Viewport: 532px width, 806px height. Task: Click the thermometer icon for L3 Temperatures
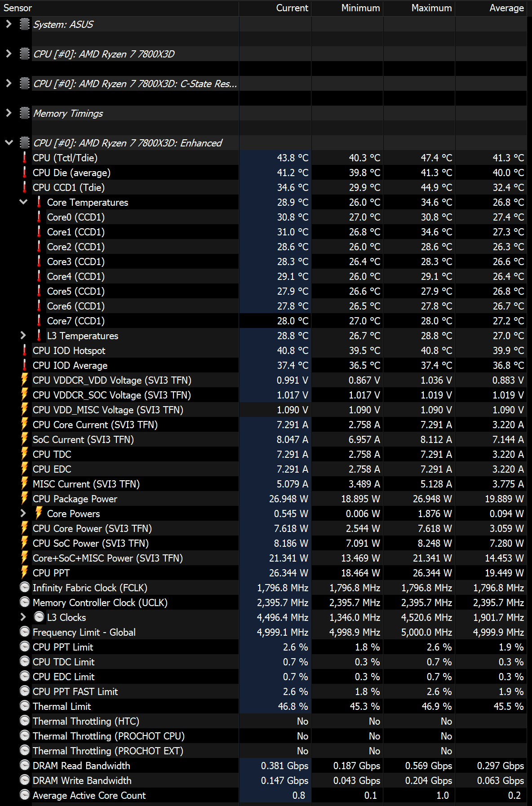tap(39, 336)
